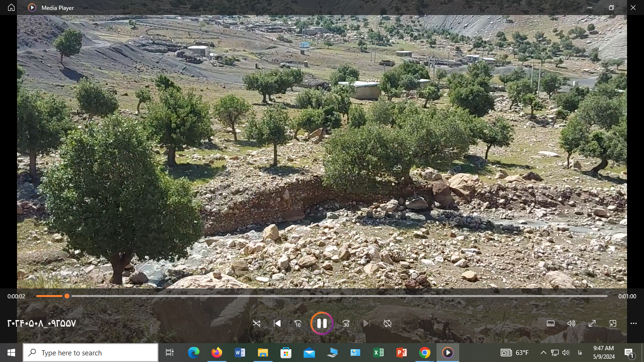Click the playing video frame

click(x=322, y=151)
